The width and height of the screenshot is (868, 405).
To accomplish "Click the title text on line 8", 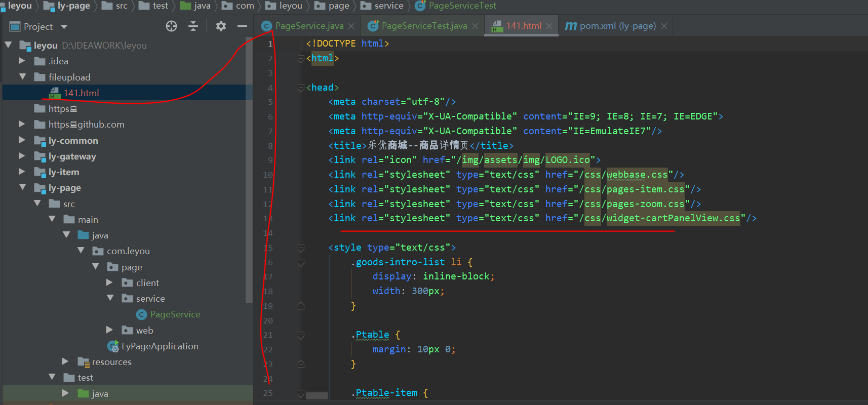I will [418, 145].
